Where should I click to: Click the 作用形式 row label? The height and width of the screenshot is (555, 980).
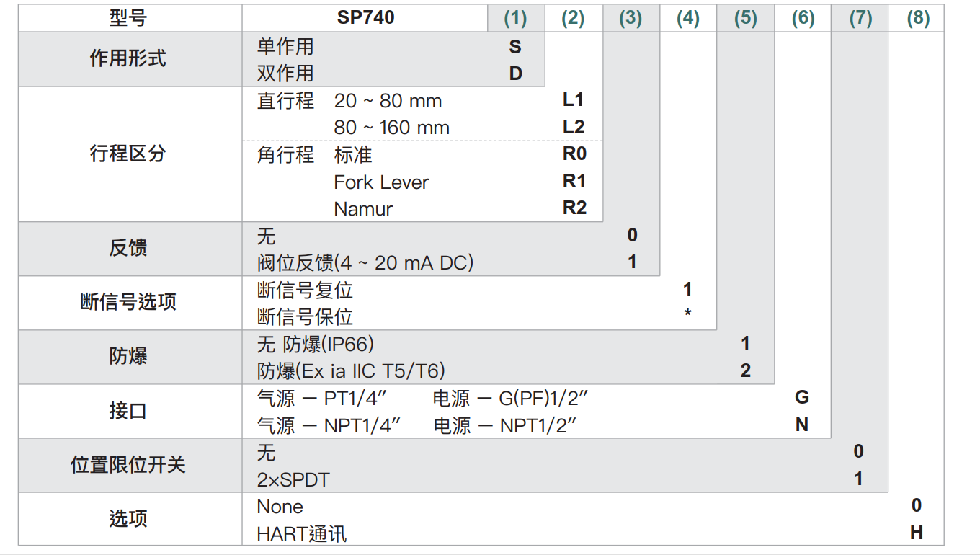(128, 59)
